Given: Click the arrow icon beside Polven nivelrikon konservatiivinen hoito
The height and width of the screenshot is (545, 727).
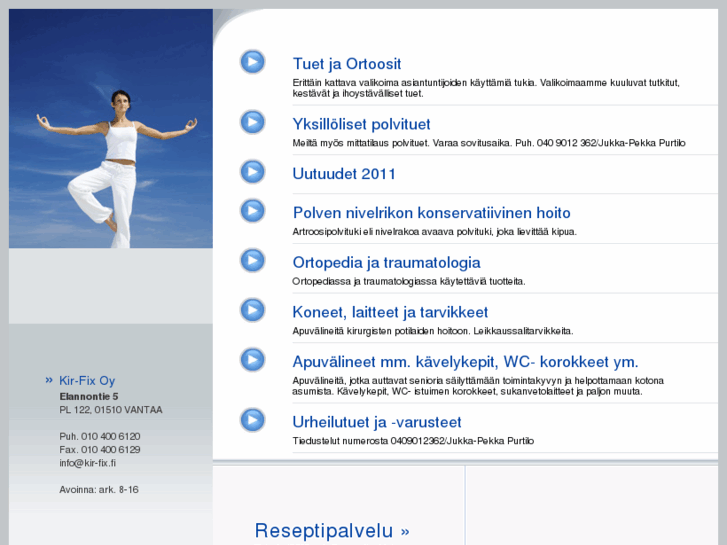Looking at the screenshot, I should point(252,211).
